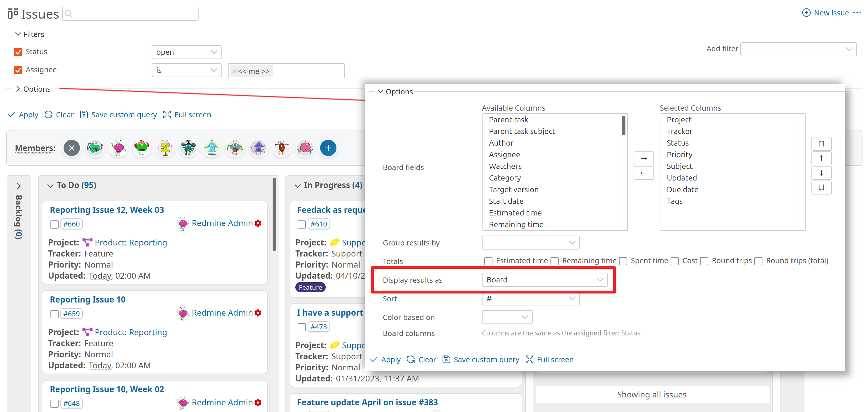Image resolution: width=868 pixels, height=412 pixels.
Task: Click the Full screen icon in the Options panel
Action: tap(530, 360)
